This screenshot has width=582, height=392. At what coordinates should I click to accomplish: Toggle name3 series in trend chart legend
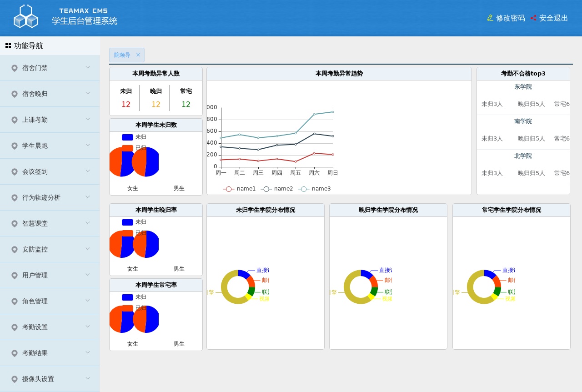314,189
